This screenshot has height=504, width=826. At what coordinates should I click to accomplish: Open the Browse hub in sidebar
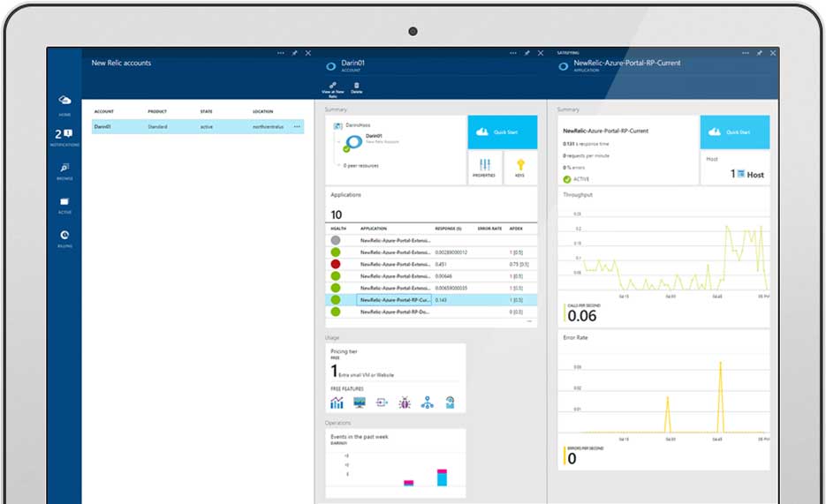coord(64,171)
